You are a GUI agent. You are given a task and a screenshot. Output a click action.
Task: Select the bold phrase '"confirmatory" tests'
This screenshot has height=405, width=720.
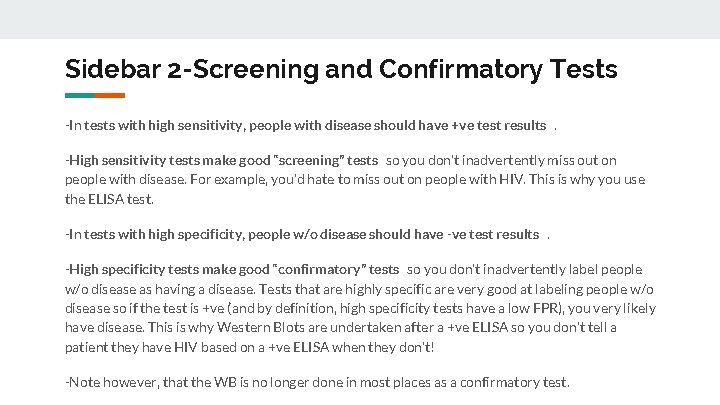335,269
